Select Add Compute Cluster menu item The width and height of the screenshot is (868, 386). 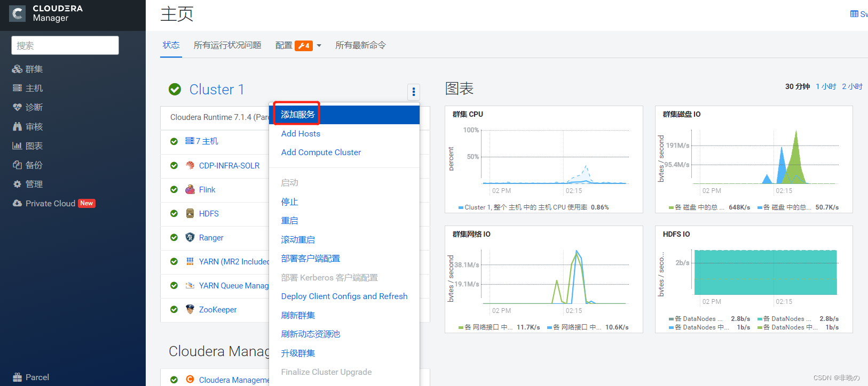[x=321, y=152]
